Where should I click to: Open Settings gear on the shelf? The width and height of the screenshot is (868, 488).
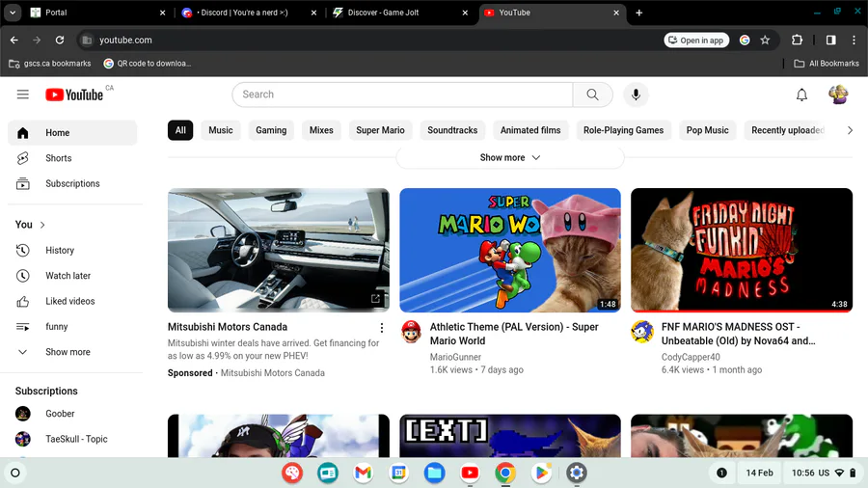click(577, 473)
